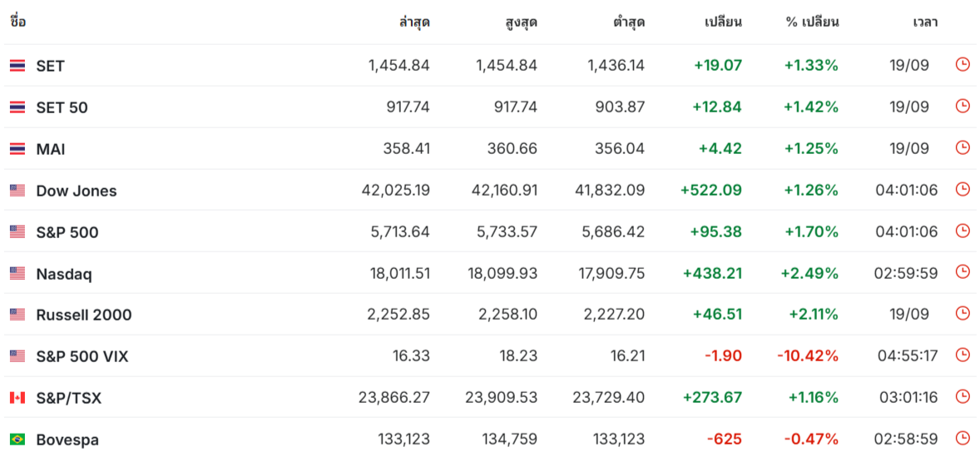980x452 pixels.
Task: Click the Brazilian flag beside Bovespa
Action: tap(17, 440)
